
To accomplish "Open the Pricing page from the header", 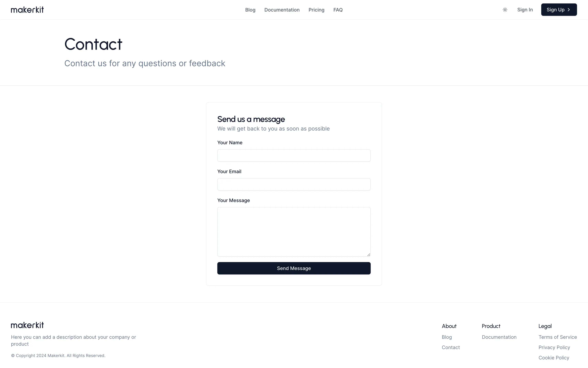I will (316, 10).
